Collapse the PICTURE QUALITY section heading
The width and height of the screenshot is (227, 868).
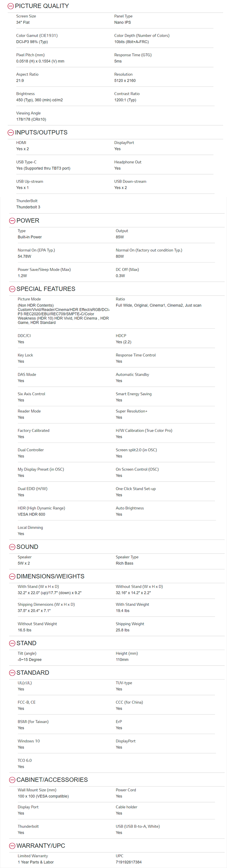42,6
